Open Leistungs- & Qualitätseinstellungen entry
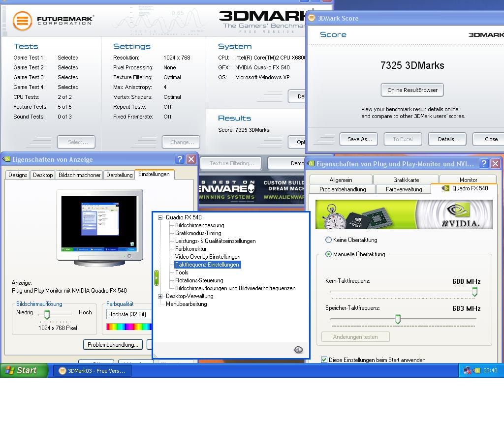 pyautogui.click(x=216, y=241)
